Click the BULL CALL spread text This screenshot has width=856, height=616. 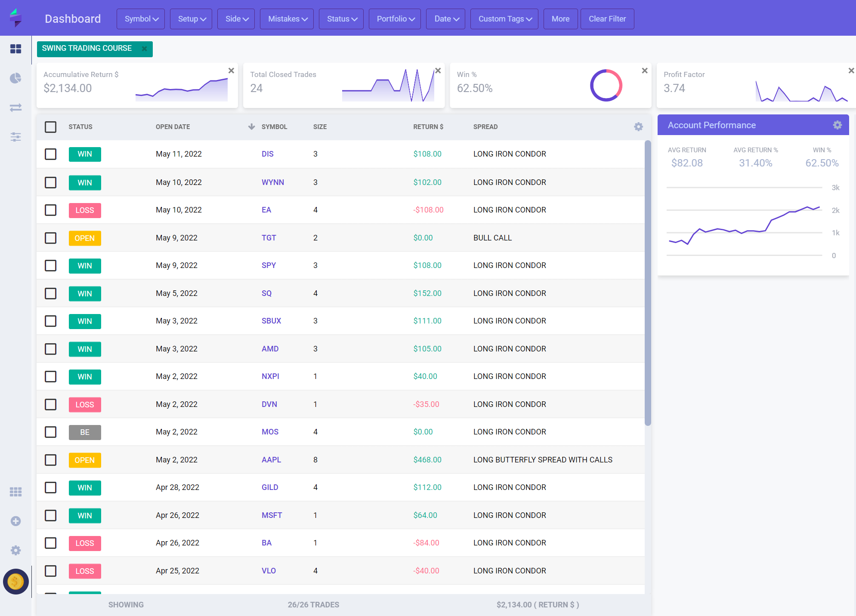click(493, 238)
